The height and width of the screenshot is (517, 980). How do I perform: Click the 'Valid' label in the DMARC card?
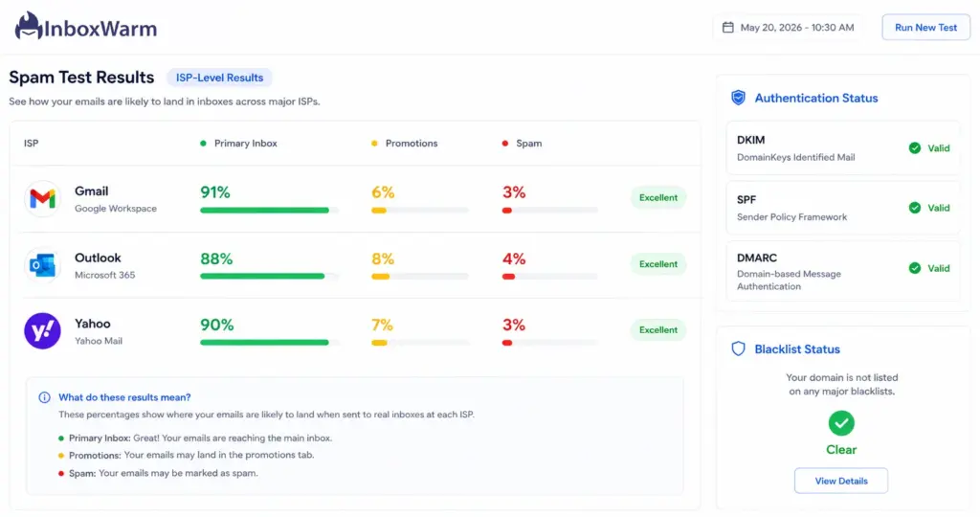click(x=938, y=268)
